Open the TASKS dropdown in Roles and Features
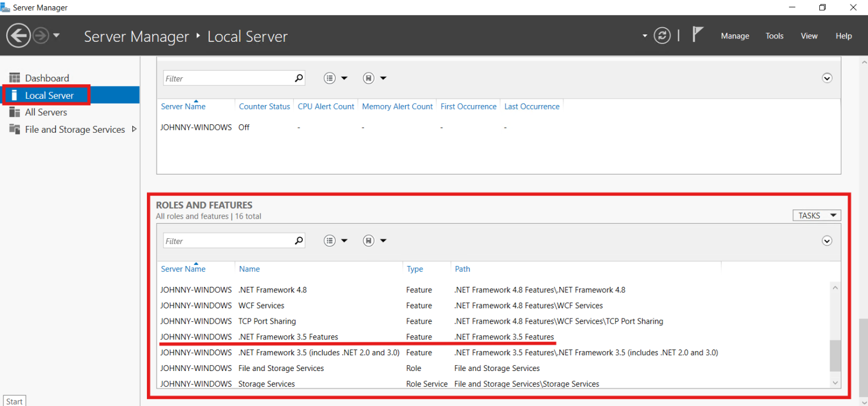Viewport: 868px width, 406px height. point(816,215)
